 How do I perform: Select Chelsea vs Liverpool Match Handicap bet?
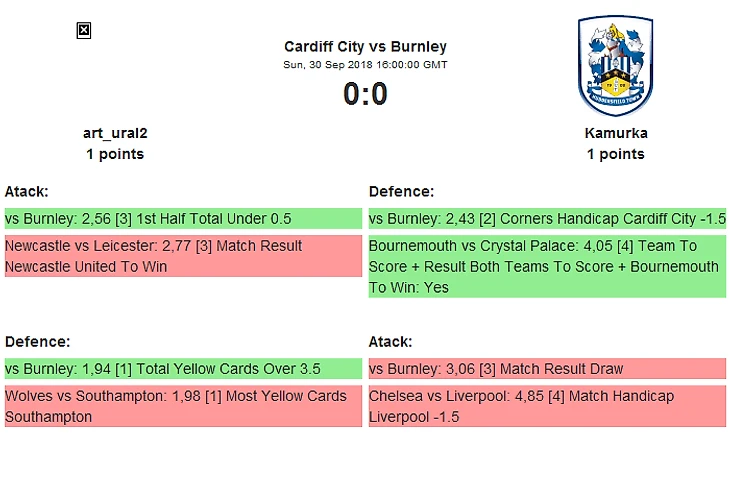point(547,406)
